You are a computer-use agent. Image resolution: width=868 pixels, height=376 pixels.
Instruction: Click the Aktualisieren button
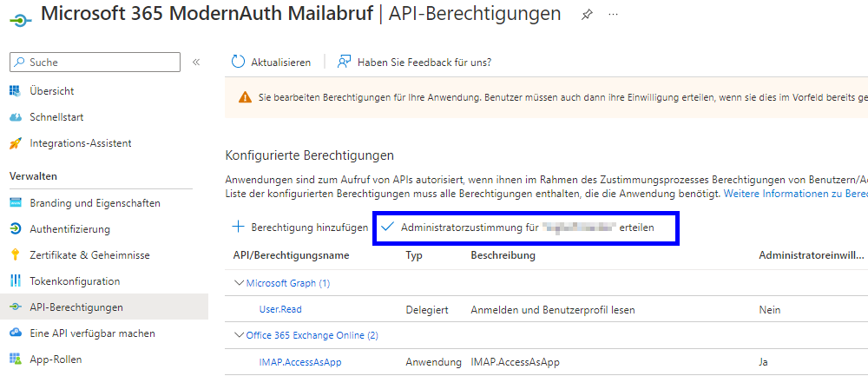coord(271,62)
